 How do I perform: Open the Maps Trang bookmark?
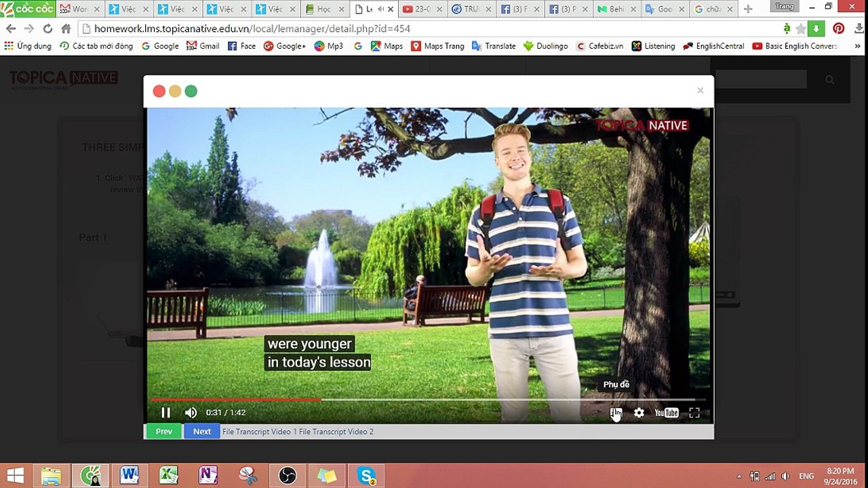pyautogui.click(x=437, y=46)
